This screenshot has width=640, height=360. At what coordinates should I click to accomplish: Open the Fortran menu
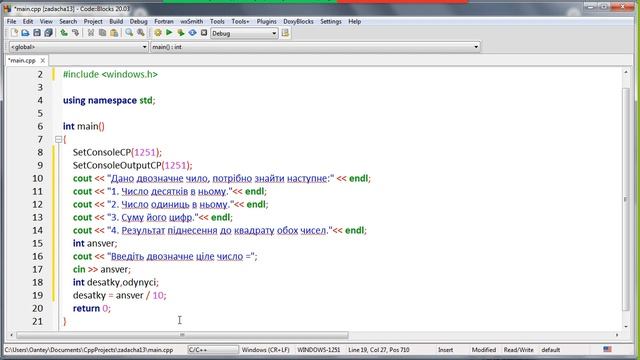[x=164, y=21]
